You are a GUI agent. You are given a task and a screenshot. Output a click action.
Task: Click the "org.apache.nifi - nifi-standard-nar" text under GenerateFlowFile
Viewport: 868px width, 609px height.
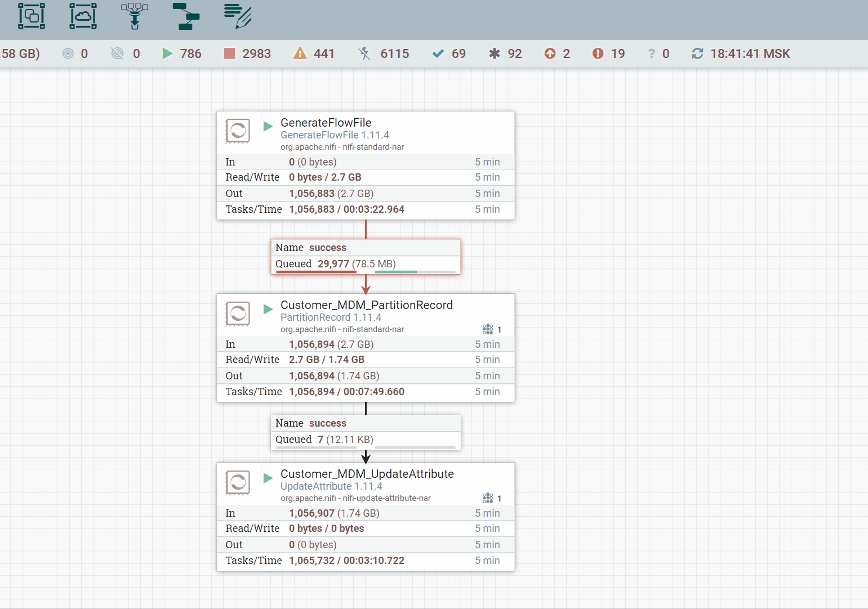pos(342,147)
